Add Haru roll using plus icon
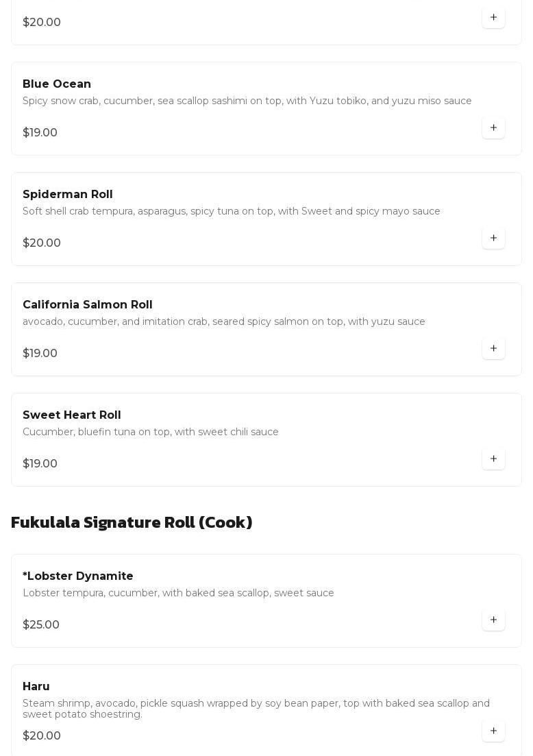 click(x=493, y=731)
